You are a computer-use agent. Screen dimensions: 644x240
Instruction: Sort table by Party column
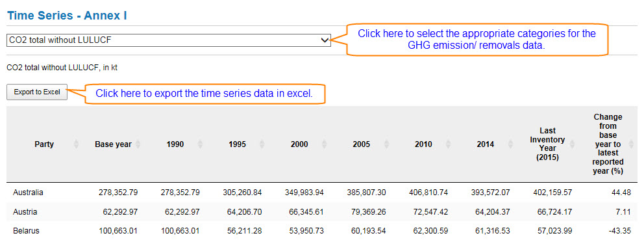coord(44,144)
